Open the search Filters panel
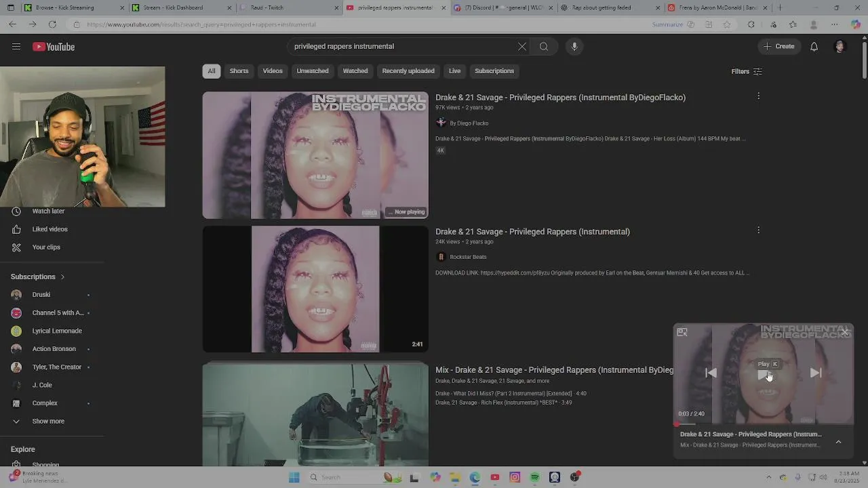Screen dimensions: 868x488 pos(747,71)
